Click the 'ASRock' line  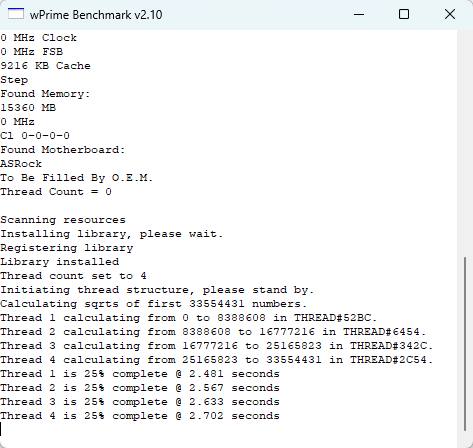pyautogui.click(x=21, y=164)
